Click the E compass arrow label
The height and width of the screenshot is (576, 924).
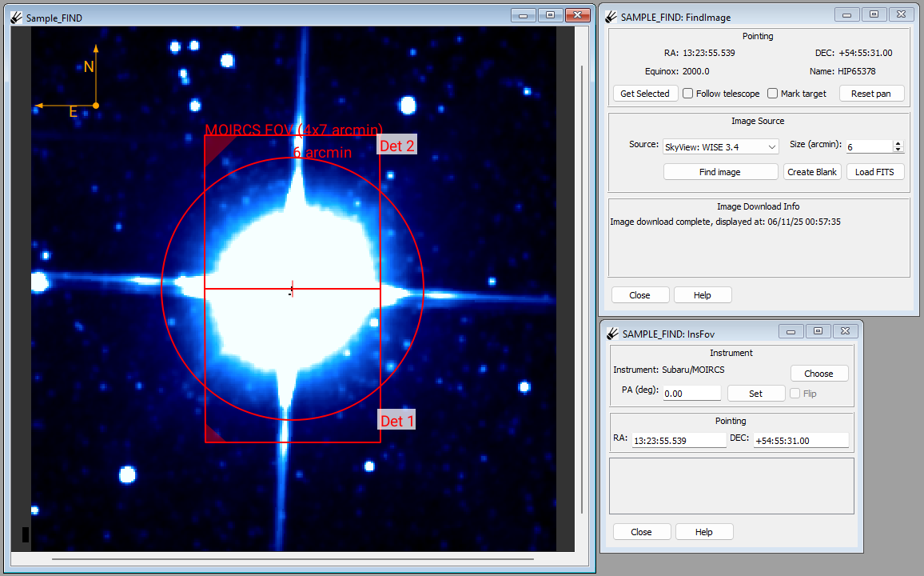73,112
